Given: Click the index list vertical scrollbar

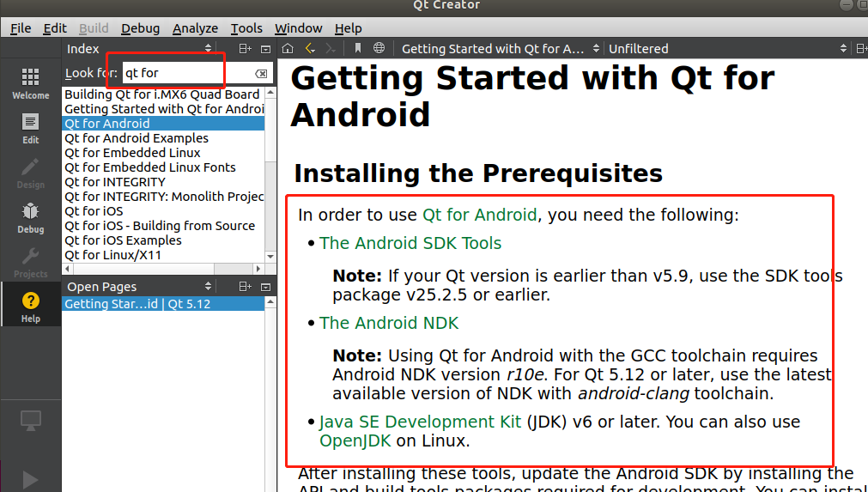Looking at the screenshot, I should point(270,174).
